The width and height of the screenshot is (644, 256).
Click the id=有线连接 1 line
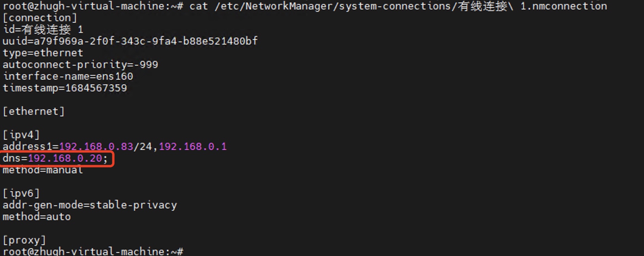tap(43, 30)
